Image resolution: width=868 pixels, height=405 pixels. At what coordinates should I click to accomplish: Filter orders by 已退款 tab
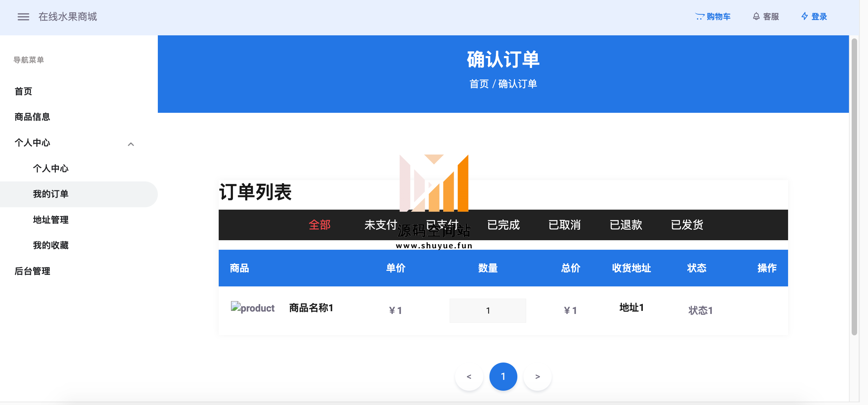625,225
